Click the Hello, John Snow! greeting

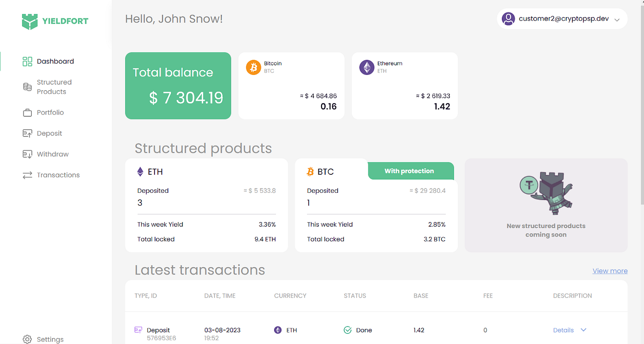[x=174, y=19]
